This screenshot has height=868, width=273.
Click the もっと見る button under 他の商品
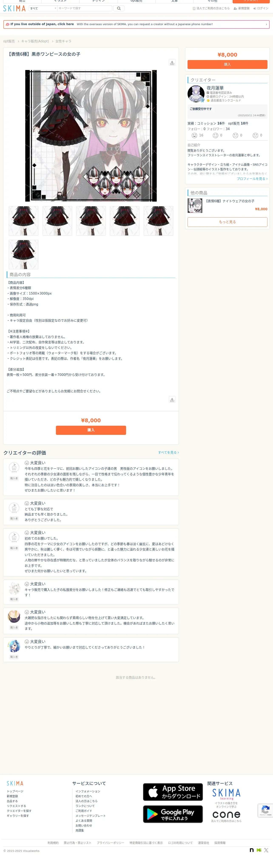pyautogui.click(x=227, y=222)
